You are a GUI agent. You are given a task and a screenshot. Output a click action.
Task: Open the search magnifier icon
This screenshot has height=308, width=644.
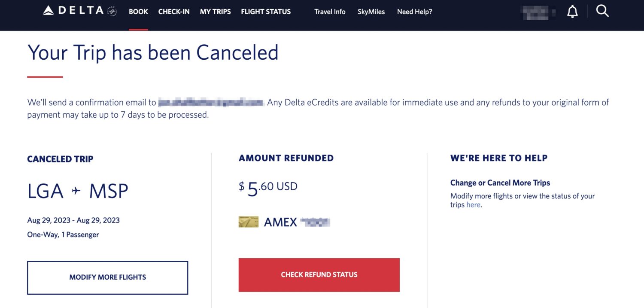[x=602, y=11]
